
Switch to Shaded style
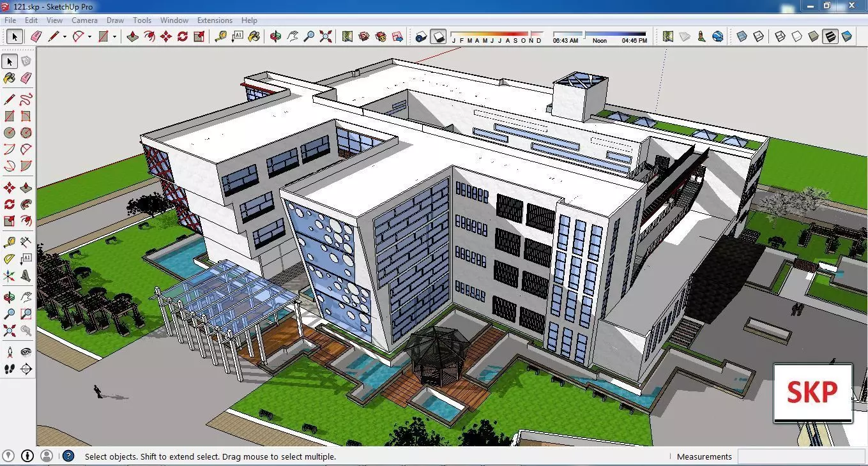pyautogui.click(x=813, y=36)
